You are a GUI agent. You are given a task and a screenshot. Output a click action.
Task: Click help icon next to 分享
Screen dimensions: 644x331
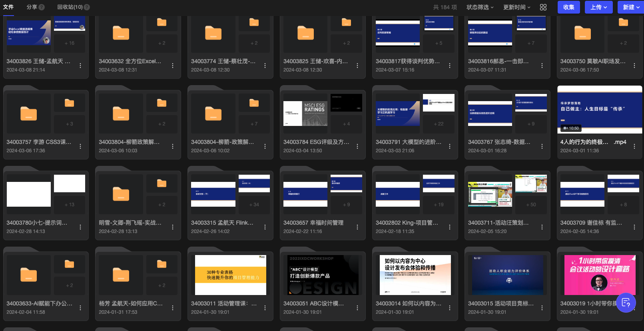(x=42, y=7)
